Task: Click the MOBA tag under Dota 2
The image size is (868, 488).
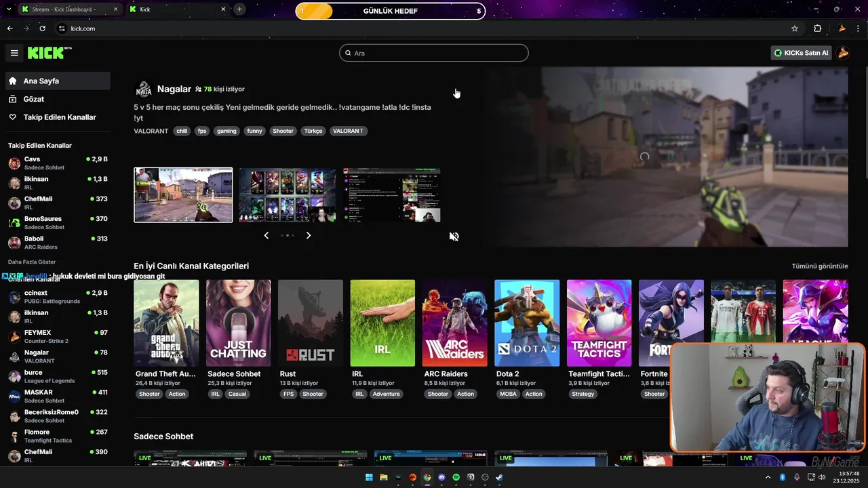Action: coord(508,394)
